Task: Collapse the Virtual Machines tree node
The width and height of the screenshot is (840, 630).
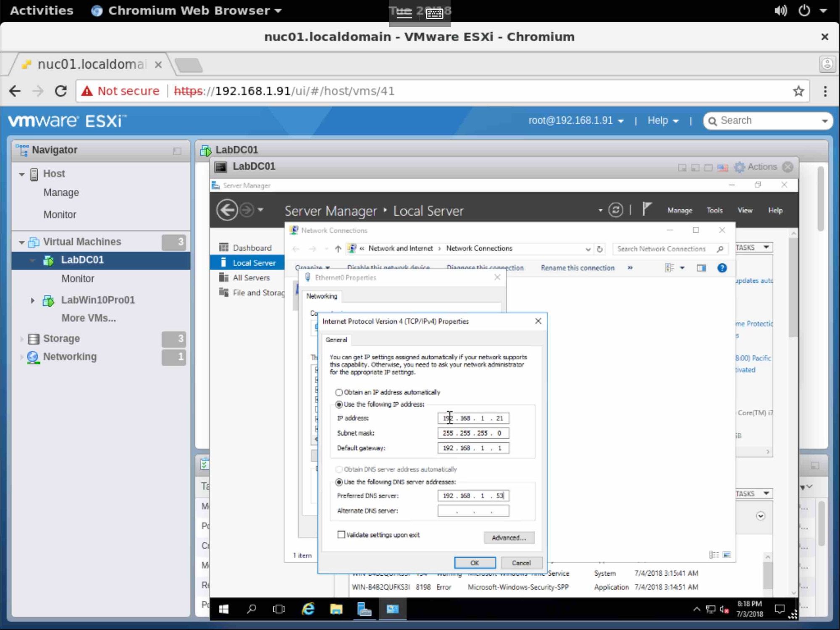Action: click(x=21, y=242)
